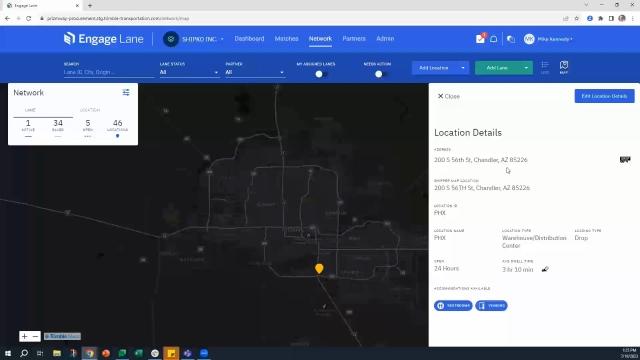
Task: Open the Sticky Notes taskbar icon
Action: [171, 353]
